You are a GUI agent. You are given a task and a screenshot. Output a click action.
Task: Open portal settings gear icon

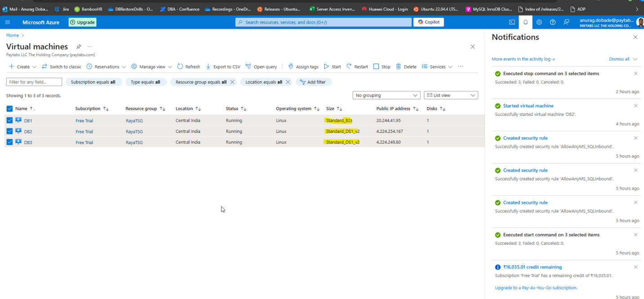click(539, 22)
